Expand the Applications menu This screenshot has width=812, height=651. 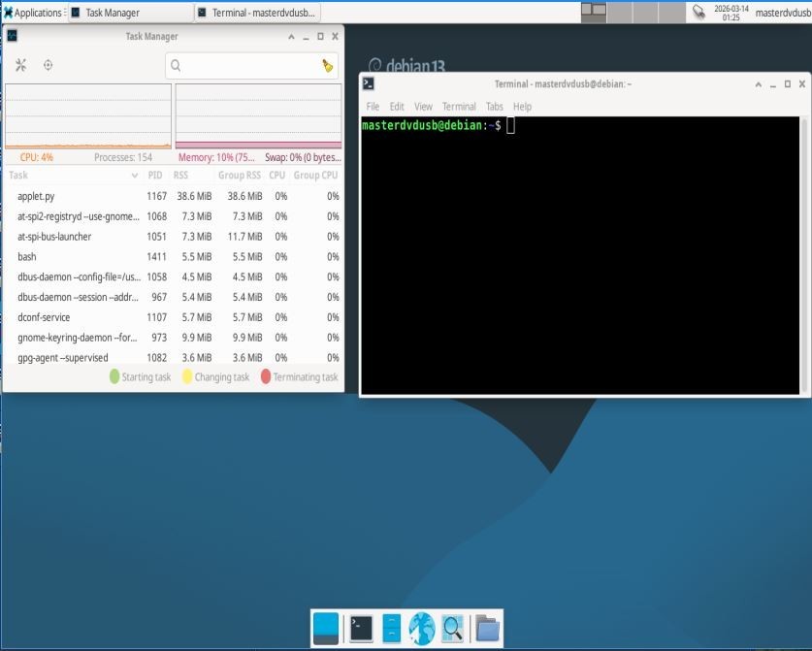[35, 12]
